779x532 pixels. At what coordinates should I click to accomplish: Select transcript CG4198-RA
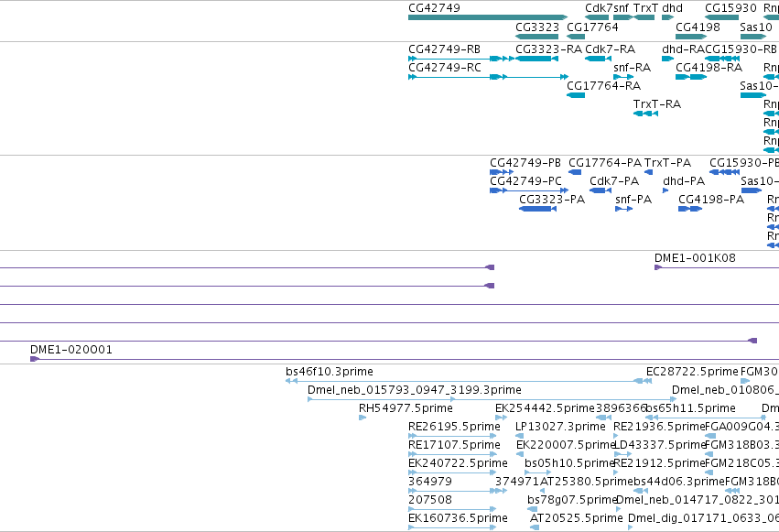tap(691, 77)
